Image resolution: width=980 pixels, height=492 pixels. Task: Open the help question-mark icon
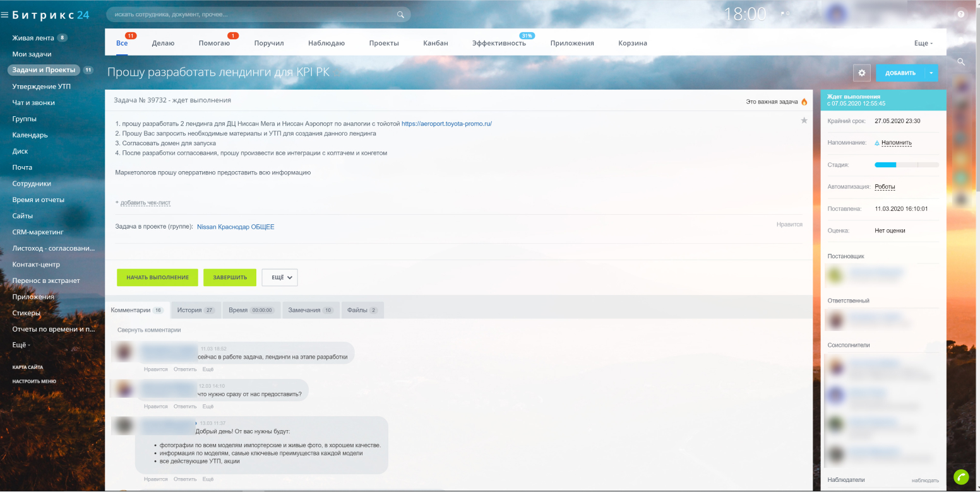tap(961, 14)
